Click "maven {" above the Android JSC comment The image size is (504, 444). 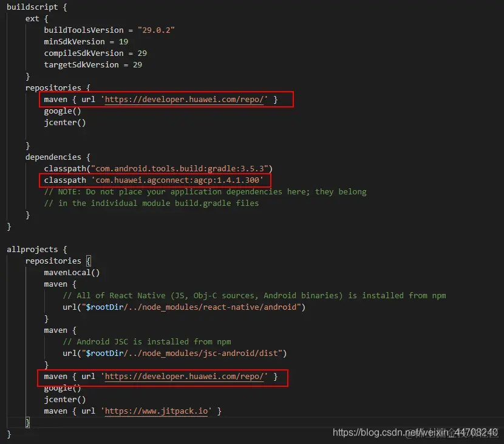tap(60, 330)
